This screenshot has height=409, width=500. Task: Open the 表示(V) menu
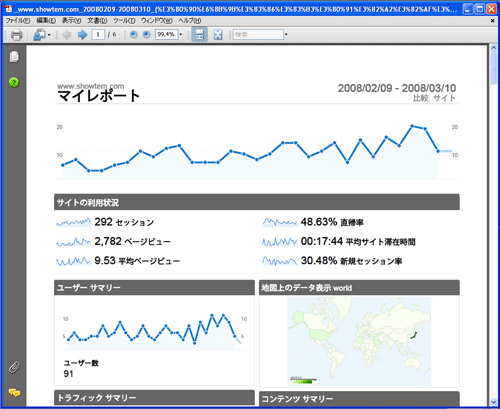[72, 21]
